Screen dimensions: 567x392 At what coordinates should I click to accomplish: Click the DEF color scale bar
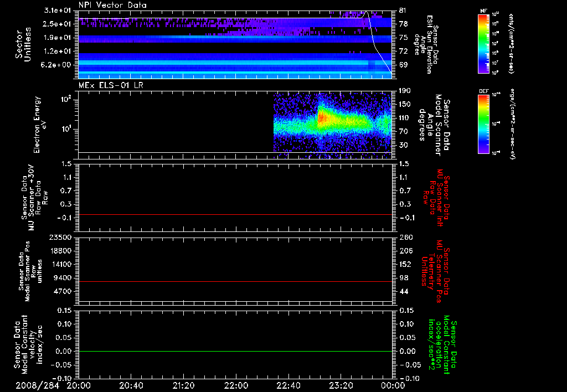pyautogui.click(x=483, y=123)
